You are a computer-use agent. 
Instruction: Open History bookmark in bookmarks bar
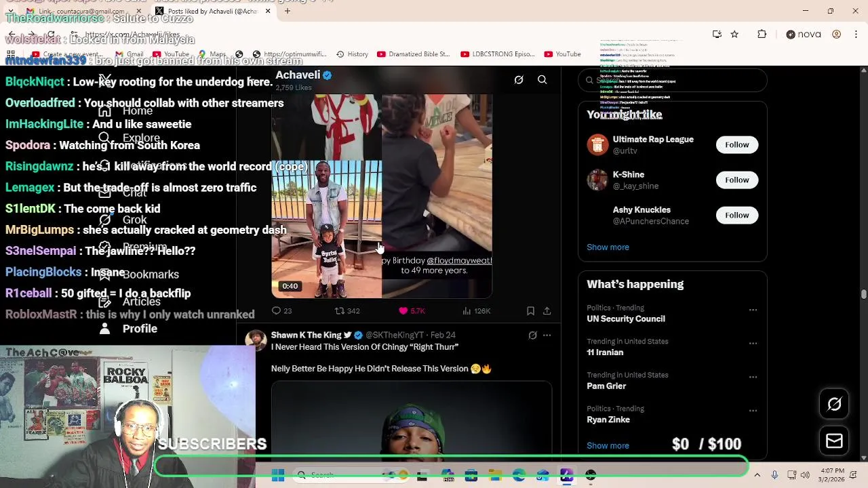tap(351, 54)
